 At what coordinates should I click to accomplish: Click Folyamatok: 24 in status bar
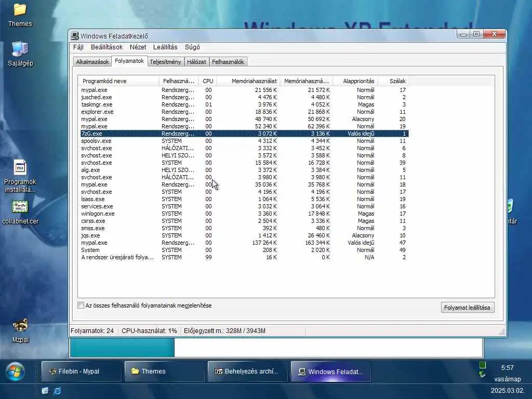(92, 331)
